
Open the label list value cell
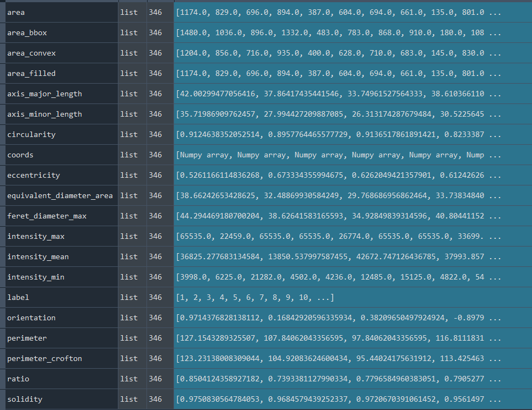tap(254, 297)
